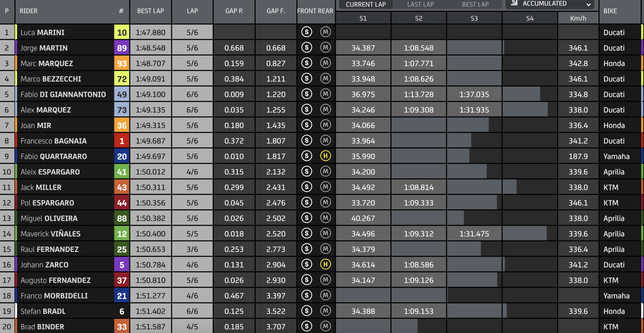644x333 pixels.
Task: Select rider Francesco BAGNAIA
Action: [53, 141]
